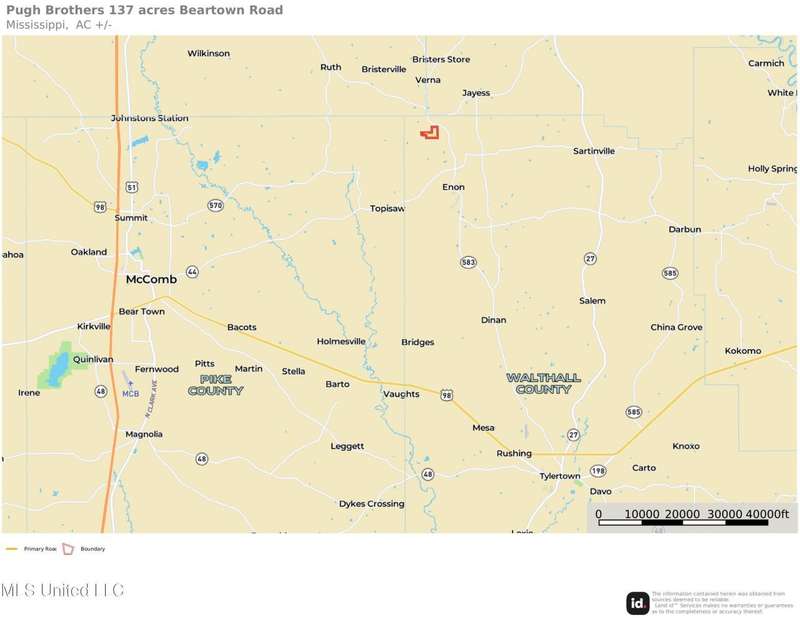The height and width of the screenshot is (618, 800).
Task: Click the US 98 shield near Summit
Action: click(100, 207)
